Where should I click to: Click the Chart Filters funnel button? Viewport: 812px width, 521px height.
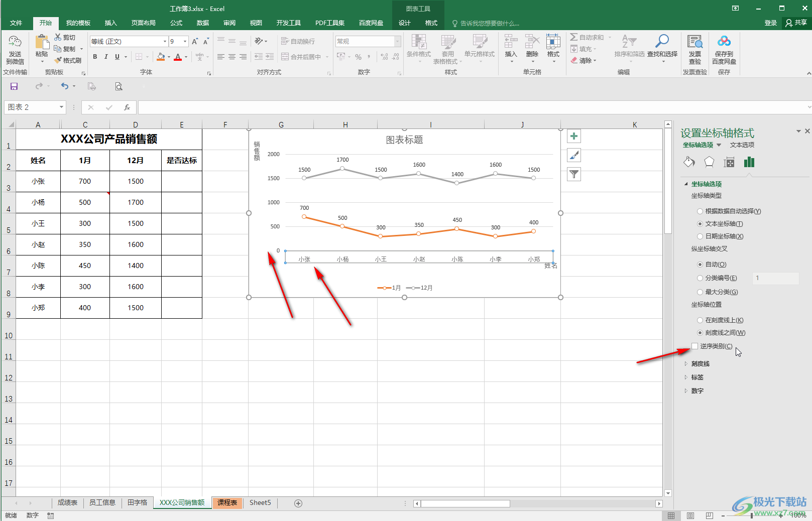pos(574,174)
